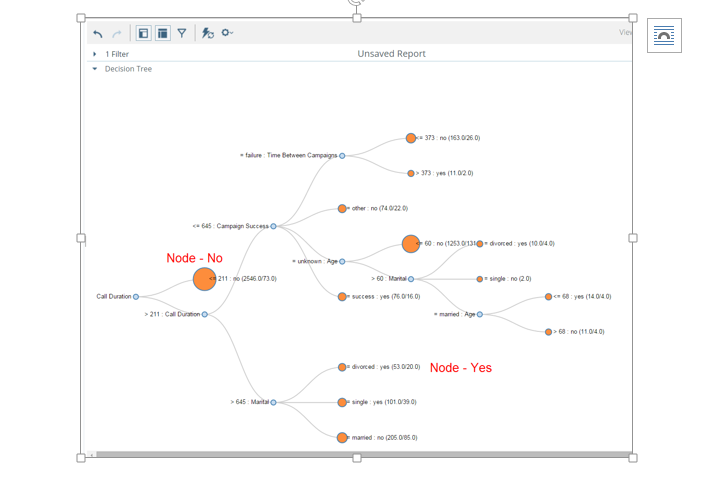Click the '= married : Age' node
The image size is (712, 489).
pos(480,314)
